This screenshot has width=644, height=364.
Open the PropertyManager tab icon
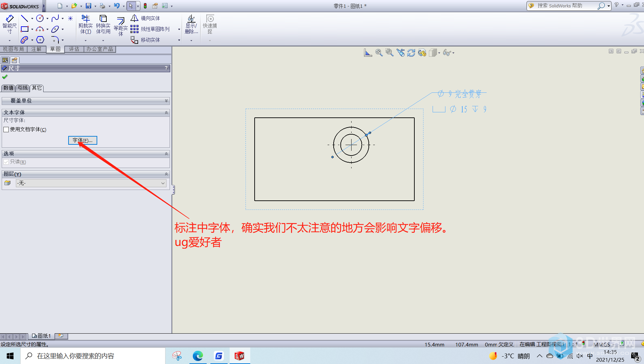[x=14, y=60]
